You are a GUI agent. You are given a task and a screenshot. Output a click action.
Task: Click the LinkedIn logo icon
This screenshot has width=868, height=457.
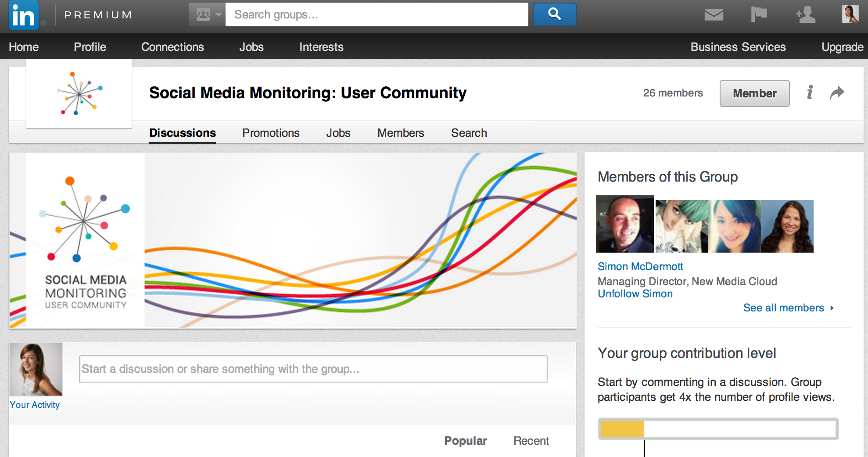24,15
